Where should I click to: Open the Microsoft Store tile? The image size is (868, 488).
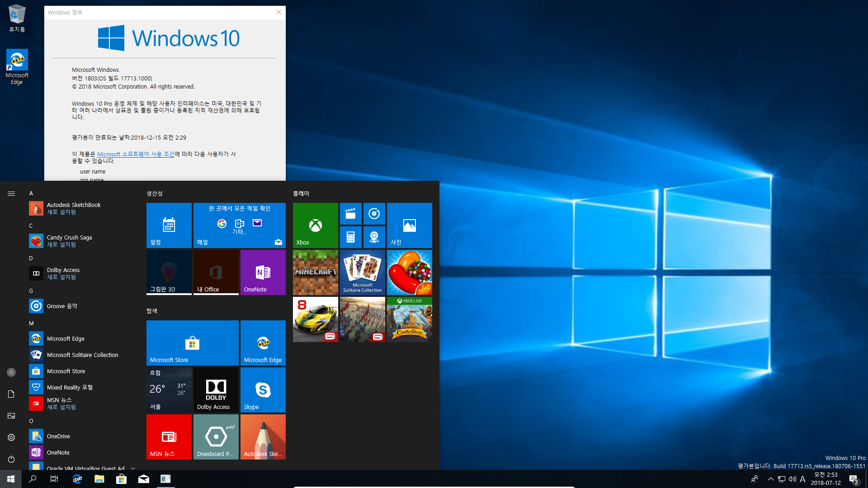[193, 343]
